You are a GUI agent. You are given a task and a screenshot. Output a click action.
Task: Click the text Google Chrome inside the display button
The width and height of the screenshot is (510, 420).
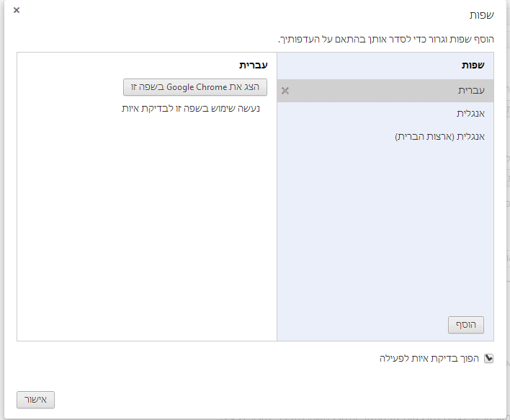pyautogui.click(x=197, y=87)
